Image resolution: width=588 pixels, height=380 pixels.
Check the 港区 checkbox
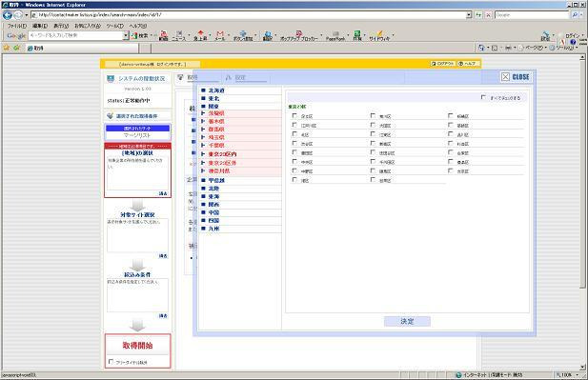294,180
